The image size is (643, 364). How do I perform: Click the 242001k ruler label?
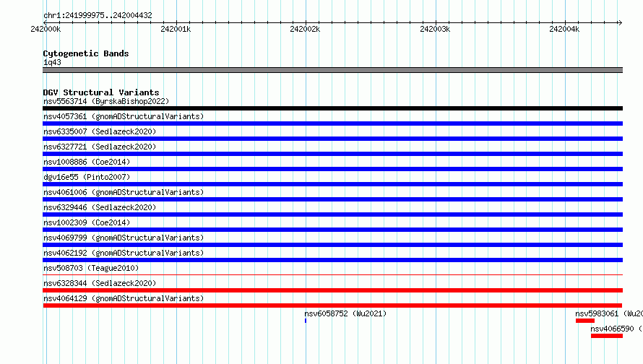[x=176, y=29]
